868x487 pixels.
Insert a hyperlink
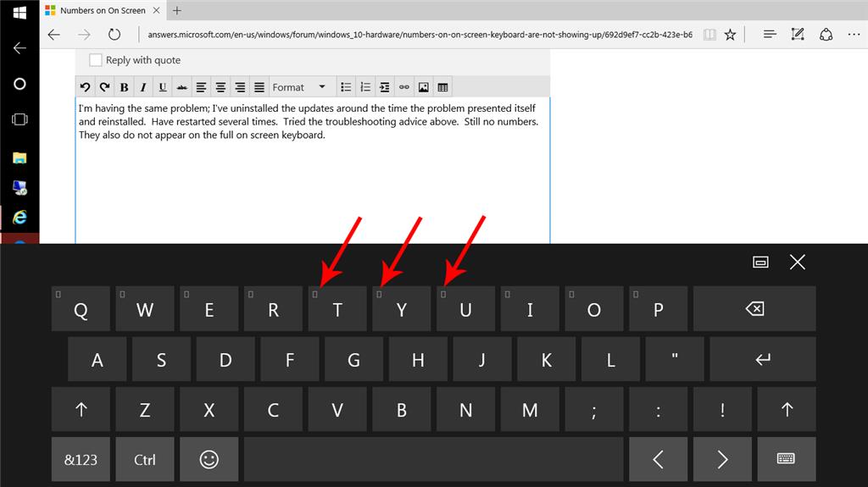pos(404,87)
